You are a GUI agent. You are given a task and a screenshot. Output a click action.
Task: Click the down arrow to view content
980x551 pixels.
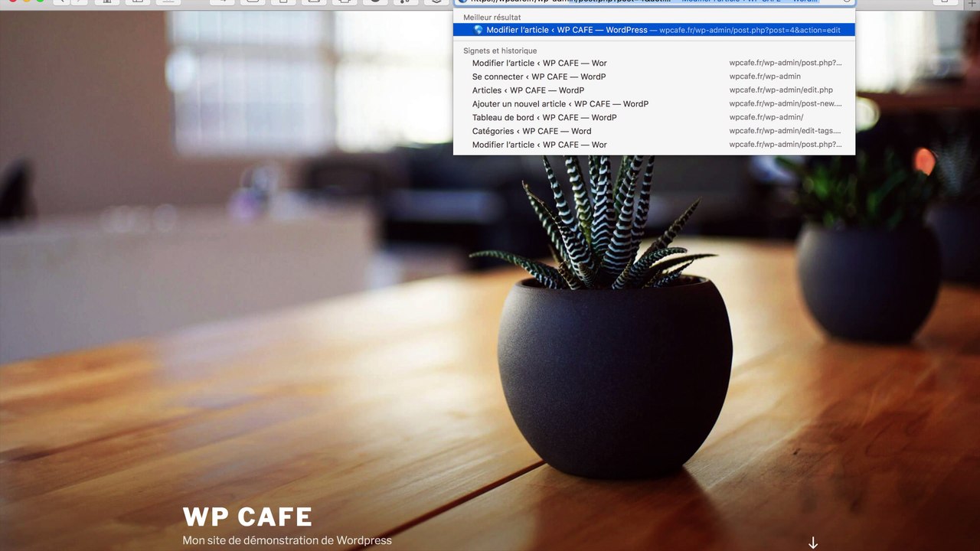click(813, 543)
